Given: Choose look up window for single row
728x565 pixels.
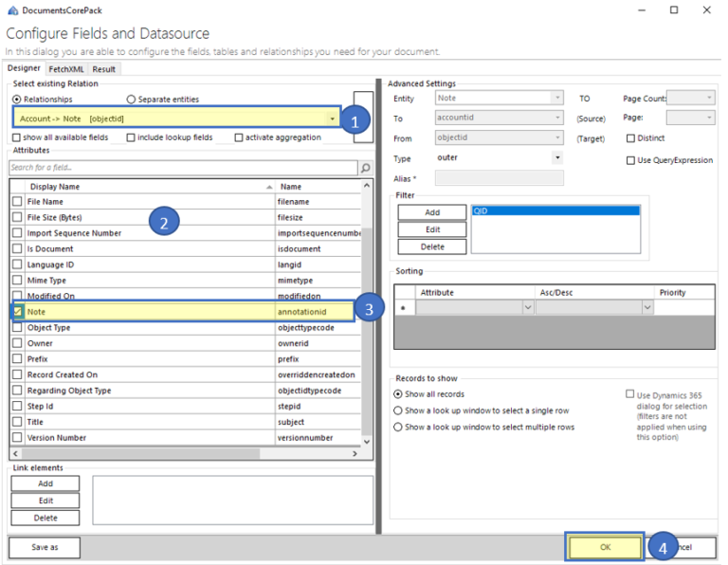Looking at the screenshot, I should pyautogui.click(x=398, y=410).
